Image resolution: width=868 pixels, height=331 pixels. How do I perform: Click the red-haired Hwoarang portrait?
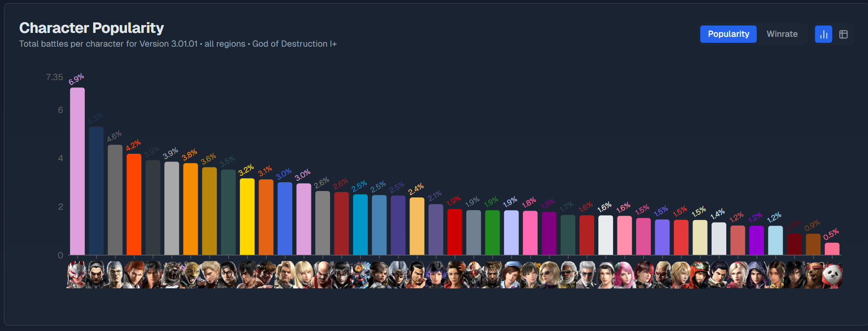[x=134, y=275]
